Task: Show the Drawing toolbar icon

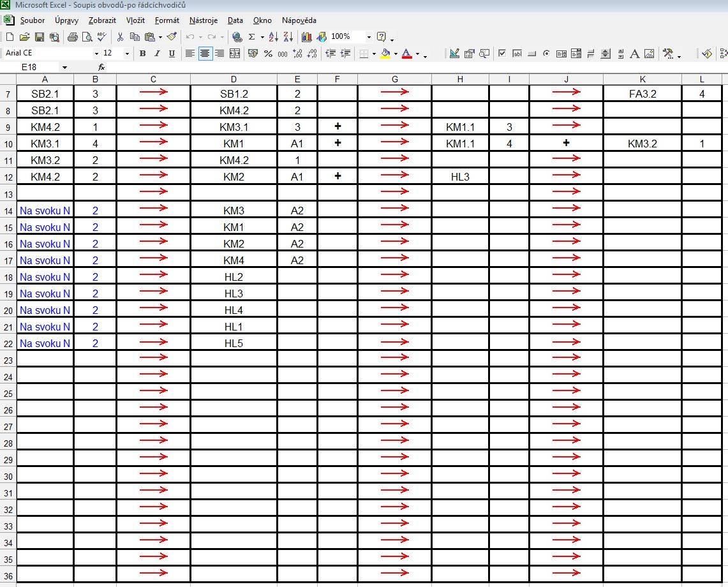Action: (322, 37)
